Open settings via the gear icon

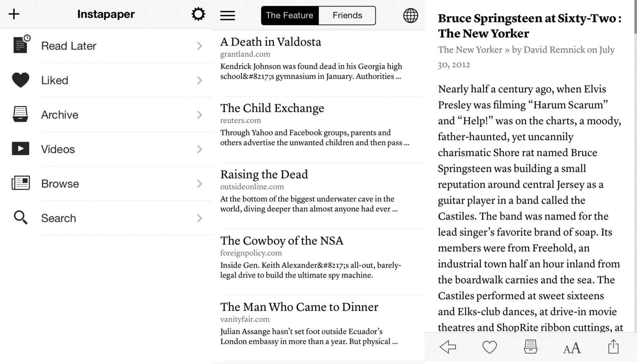click(198, 14)
